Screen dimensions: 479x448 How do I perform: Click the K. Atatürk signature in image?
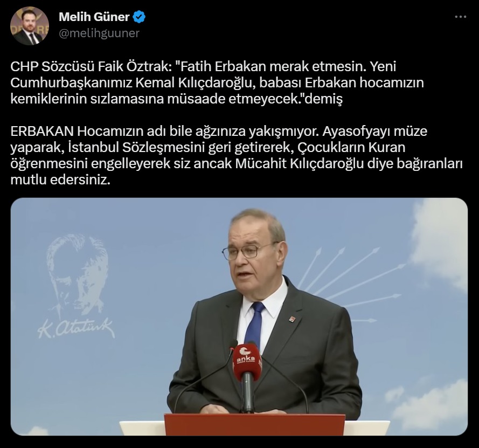tap(77, 328)
